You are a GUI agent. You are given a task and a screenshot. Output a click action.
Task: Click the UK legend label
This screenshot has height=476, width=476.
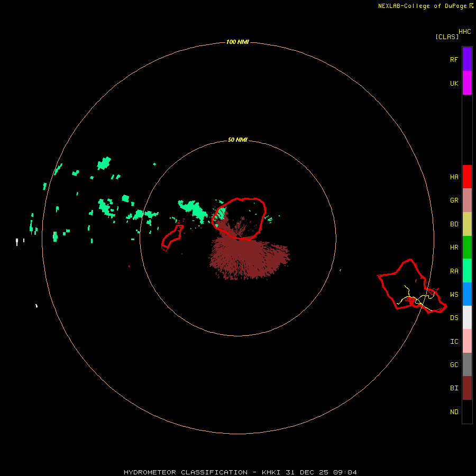tap(454, 83)
